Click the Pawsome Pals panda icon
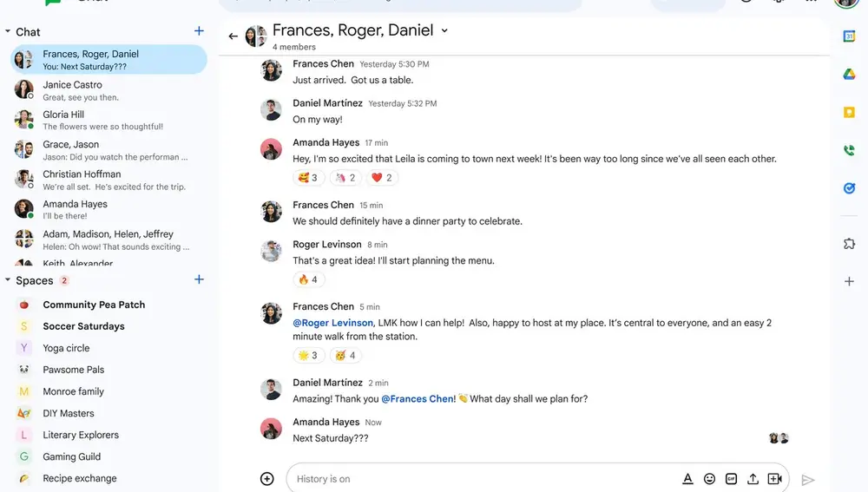This screenshot has width=868, height=492. 23,369
